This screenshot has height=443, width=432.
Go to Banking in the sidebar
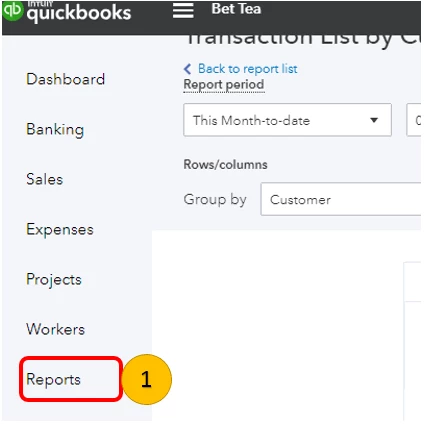[x=55, y=130]
